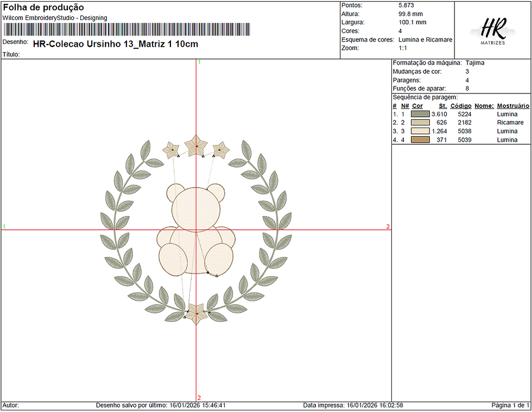Select stitch count "626" in row 2
The image size is (532, 412).
coord(442,123)
